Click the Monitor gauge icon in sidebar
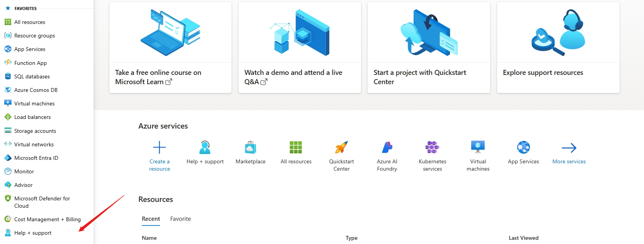644x244 pixels. pyautogui.click(x=8, y=171)
